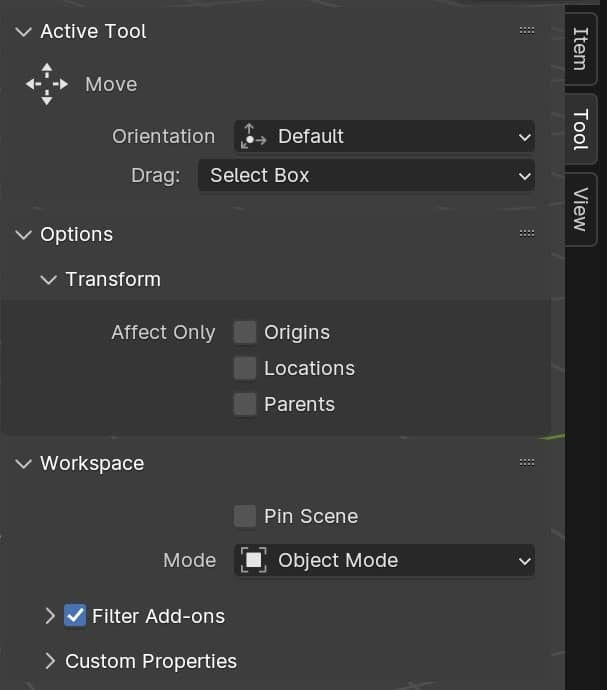The height and width of the screenshot is (690, 607).
Task: Click Options panel drag grip dots
Action: (x=527, y=235)
